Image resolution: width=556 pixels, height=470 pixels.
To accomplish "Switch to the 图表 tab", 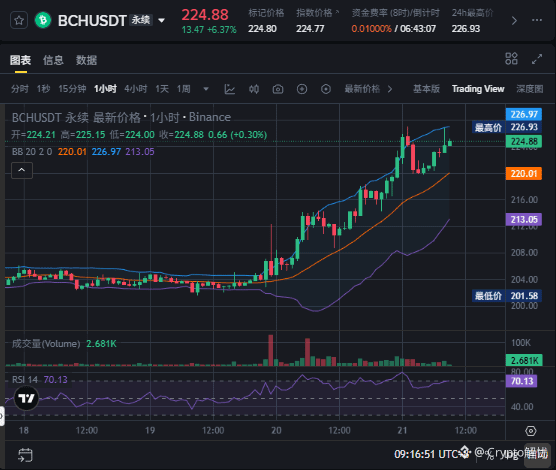I will point(20,60).
